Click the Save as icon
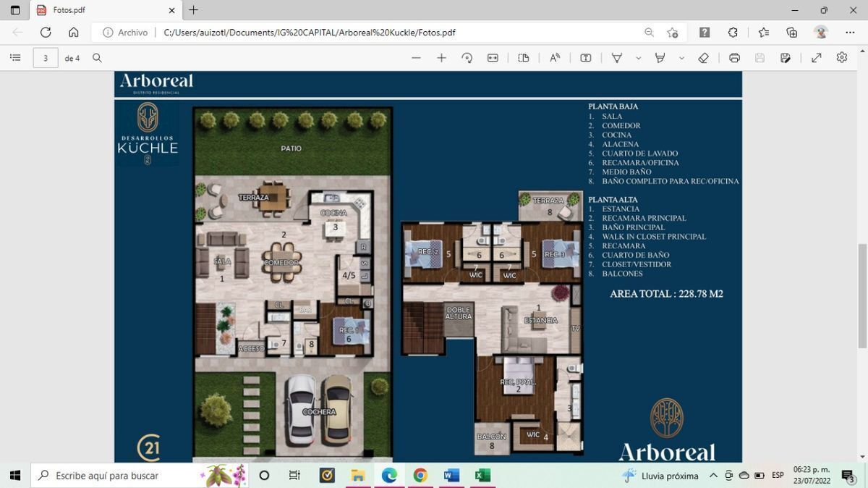 click(785, 58)
